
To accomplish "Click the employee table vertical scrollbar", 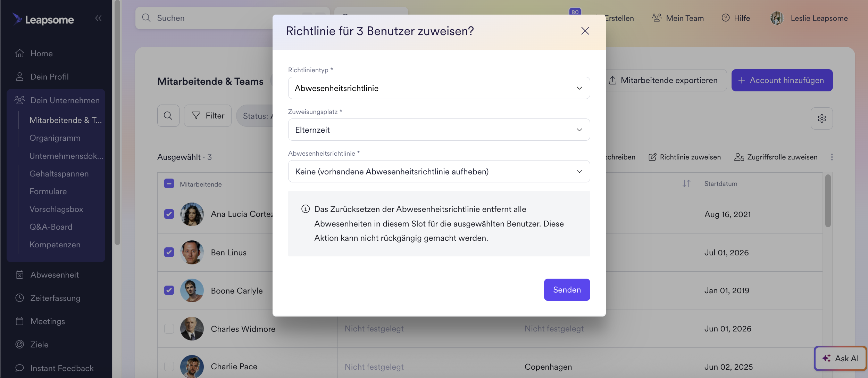I will click(x=828, y=201).
